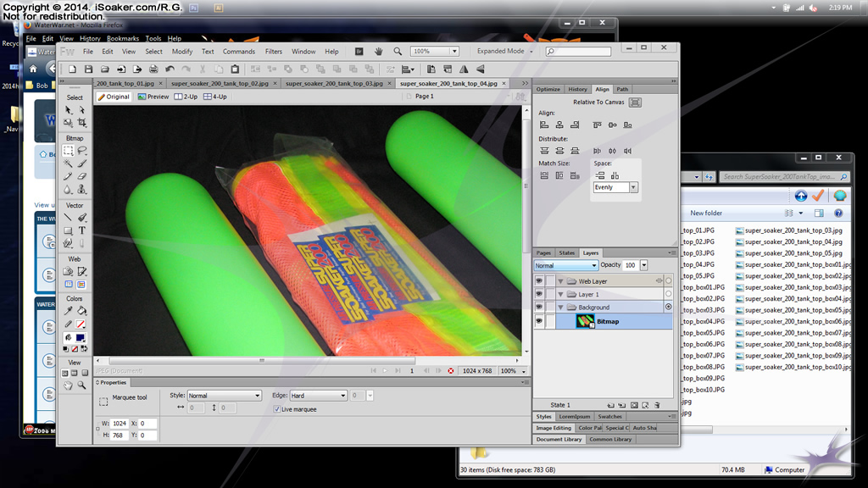Set Layer 1 as the active layer
Screen dimensions: 868x488
pyautogui.click(x=669, y=294)
